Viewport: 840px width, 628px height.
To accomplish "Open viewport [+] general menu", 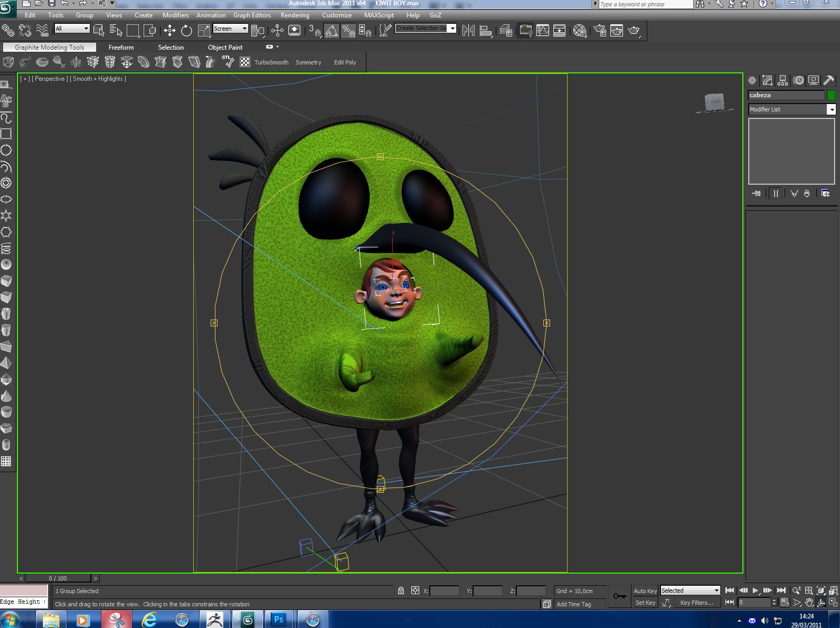I will 25,79.
